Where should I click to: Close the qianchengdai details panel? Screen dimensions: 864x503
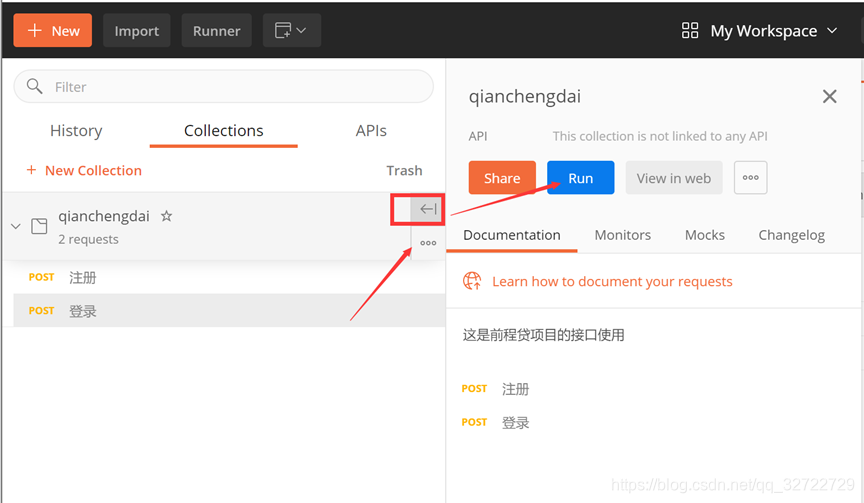[829, 97]
